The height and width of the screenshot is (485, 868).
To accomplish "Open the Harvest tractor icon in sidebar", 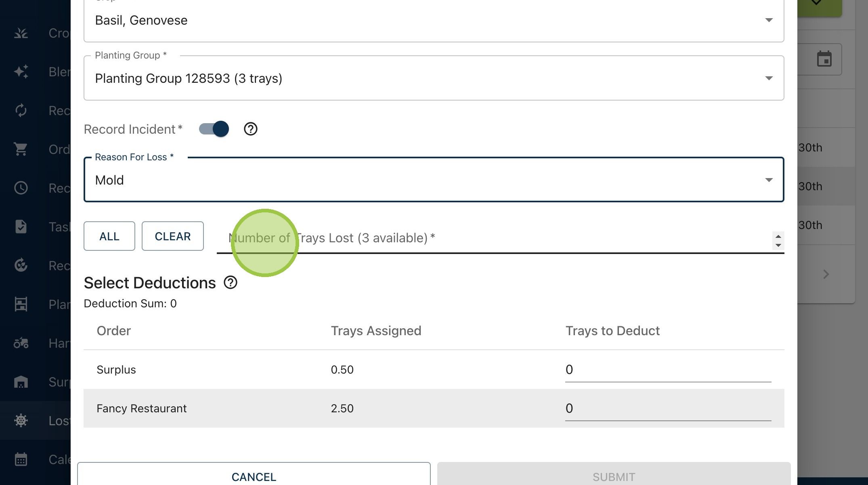I will coord(21,343).
